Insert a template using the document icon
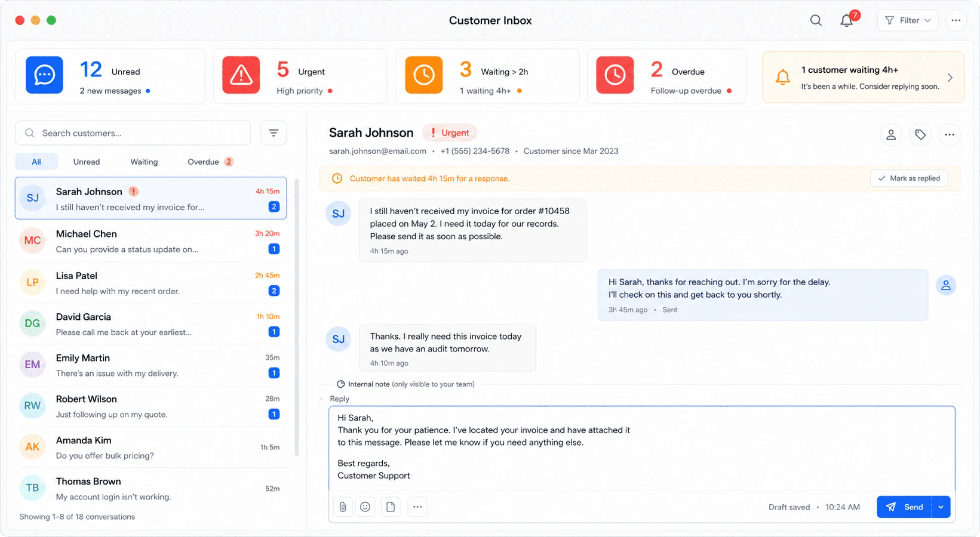Screen dimensions: 980x537 [391, 507]
